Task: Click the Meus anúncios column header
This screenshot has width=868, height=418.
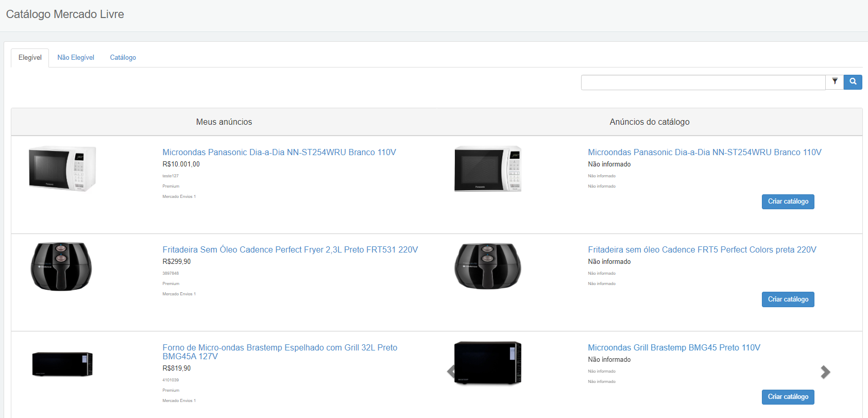Action: click(x=224, y=122)
